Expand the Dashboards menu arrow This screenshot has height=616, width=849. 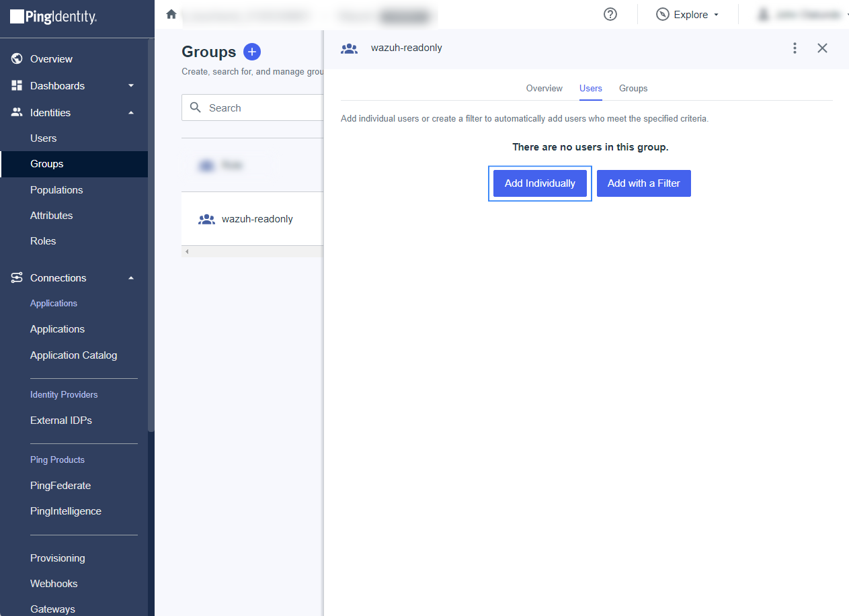[131, 86]
